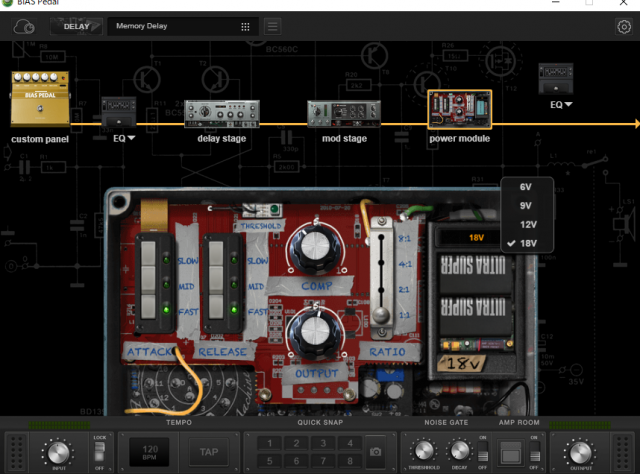Close the BIAS Pedal window
Screen dimensions: 640x474
(x=623, y=3)
